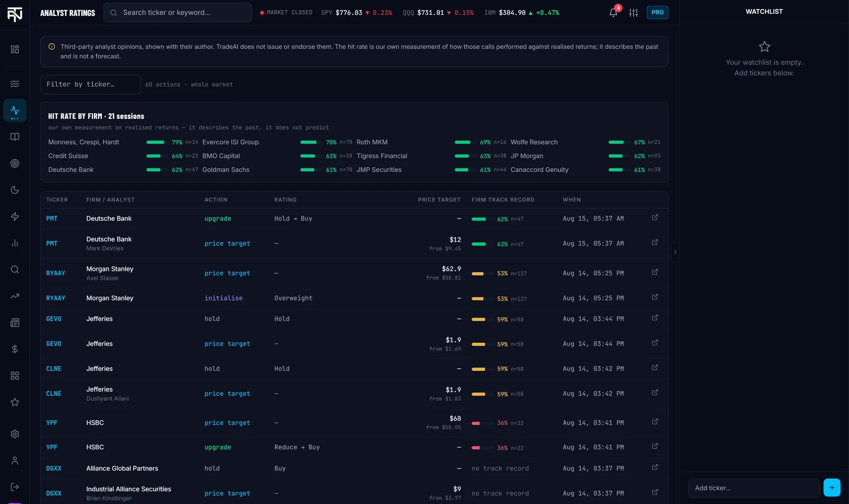
Task: Click the ACTION column header
Action: tap(216, 200)
